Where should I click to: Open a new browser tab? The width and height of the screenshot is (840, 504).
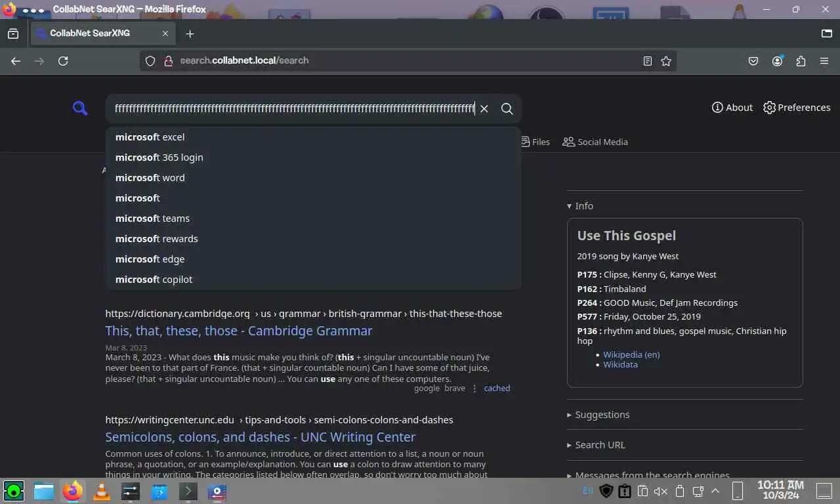click(190, 33)
